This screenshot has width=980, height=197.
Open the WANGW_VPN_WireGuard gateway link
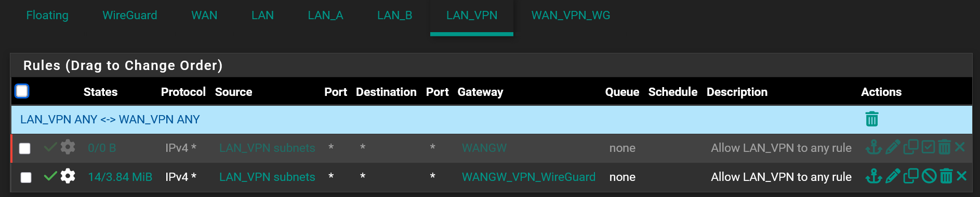click(528, 177)
